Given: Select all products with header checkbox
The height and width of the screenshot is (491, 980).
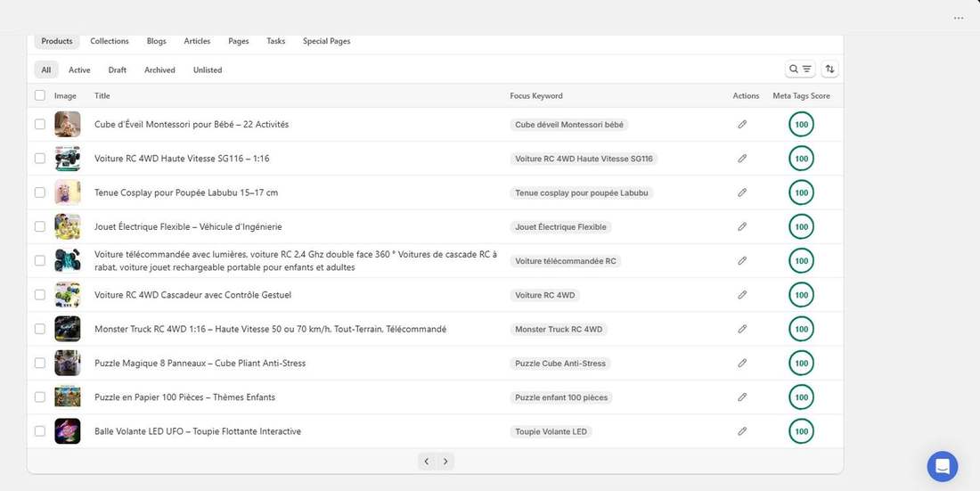Looking at the screenshot, I should [40, 95].
